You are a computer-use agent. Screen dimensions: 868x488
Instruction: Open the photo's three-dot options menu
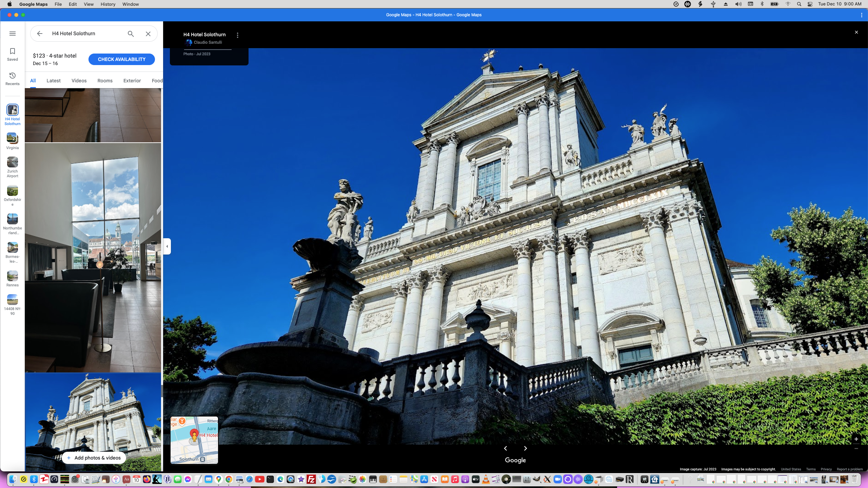(237, 35)
